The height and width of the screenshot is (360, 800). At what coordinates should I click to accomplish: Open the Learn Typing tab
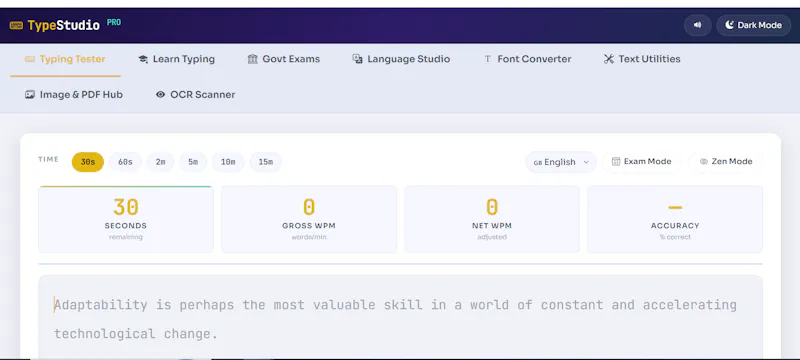[x=177, y=59]
